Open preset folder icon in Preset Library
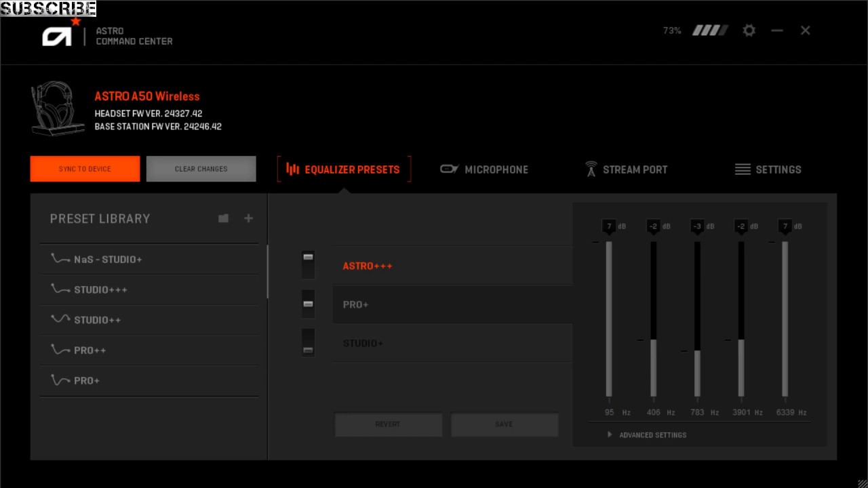The height and width of the screenshot is (488, 868). pyautogui.click(x=223, y=218)
